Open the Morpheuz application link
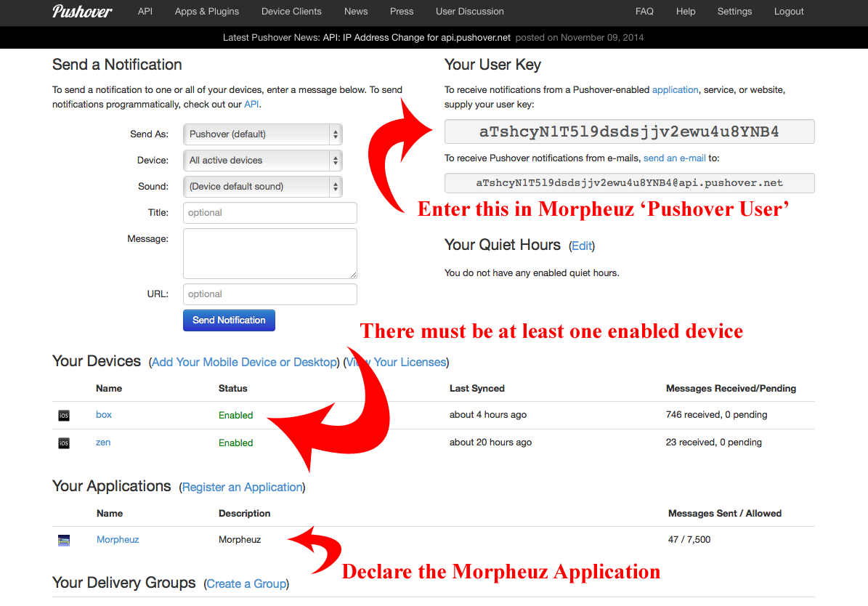Viewport: 868px width, 606px height. click(118, 540)
